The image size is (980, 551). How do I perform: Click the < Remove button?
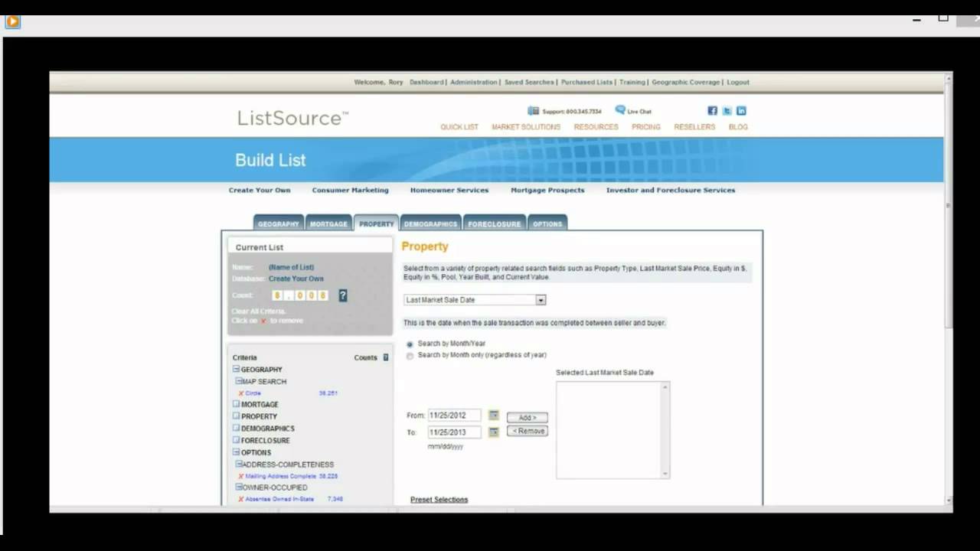click(528, 432)
